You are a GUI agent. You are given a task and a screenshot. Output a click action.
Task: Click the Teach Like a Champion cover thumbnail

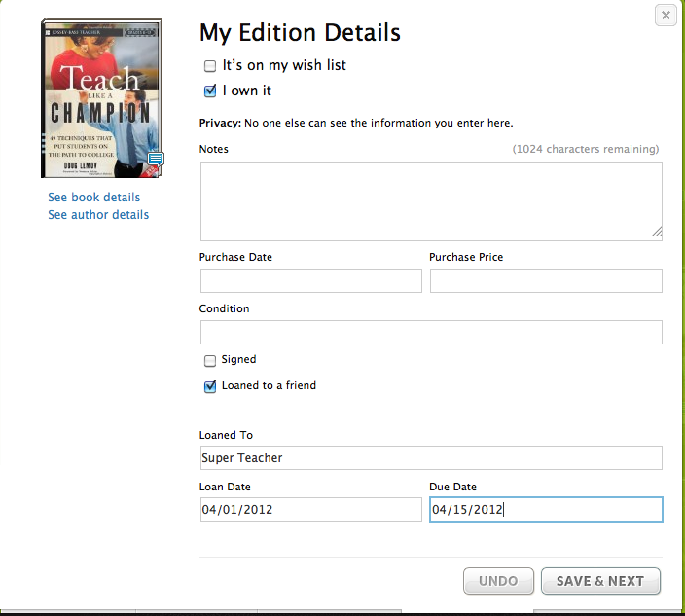coord(102,98)
